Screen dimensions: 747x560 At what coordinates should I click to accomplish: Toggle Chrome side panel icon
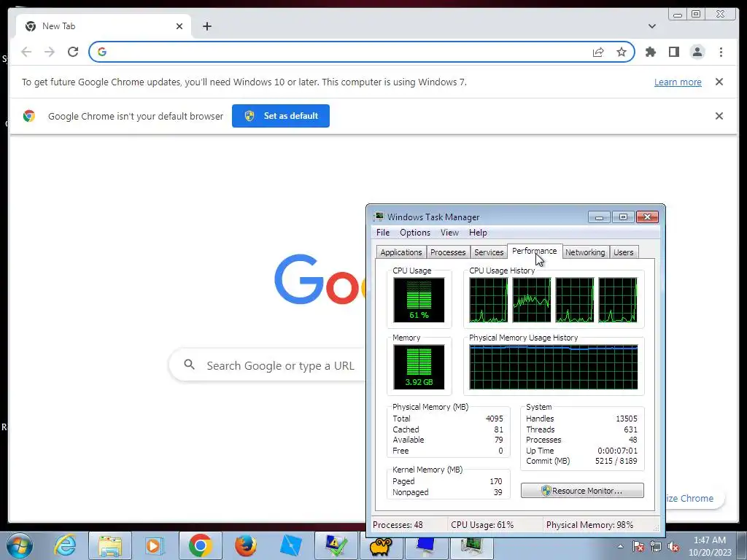click(x=673, y=52)
